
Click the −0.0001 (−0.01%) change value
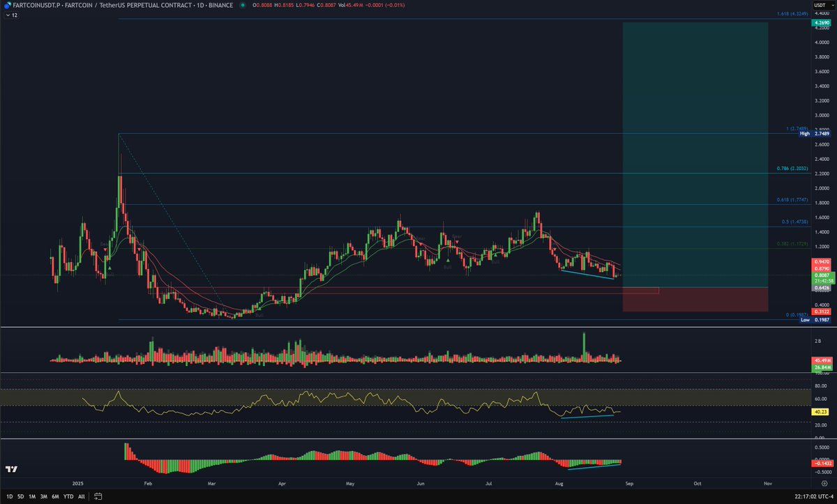tap(386, 5)
